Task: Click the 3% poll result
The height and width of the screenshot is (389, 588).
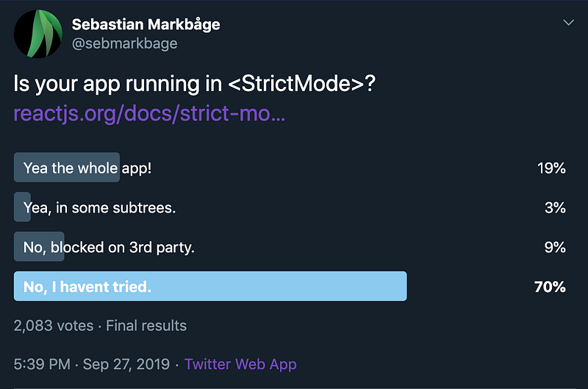Action: point(555,207)
